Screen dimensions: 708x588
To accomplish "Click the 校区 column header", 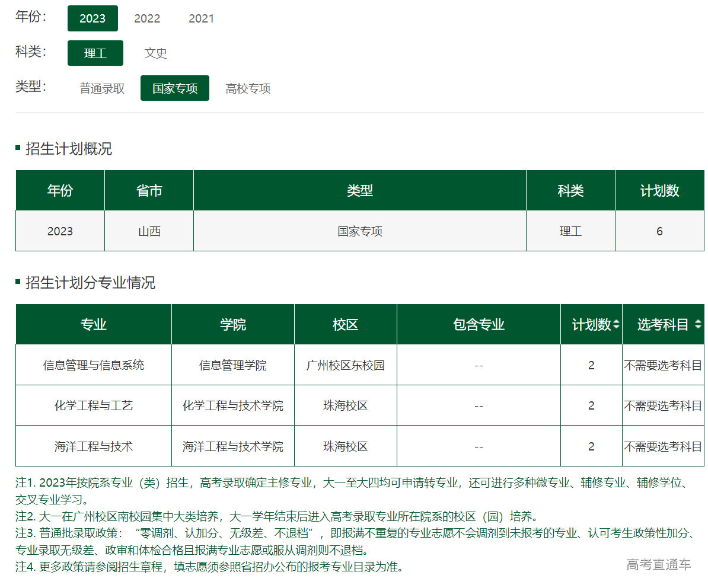I will 346,325.
